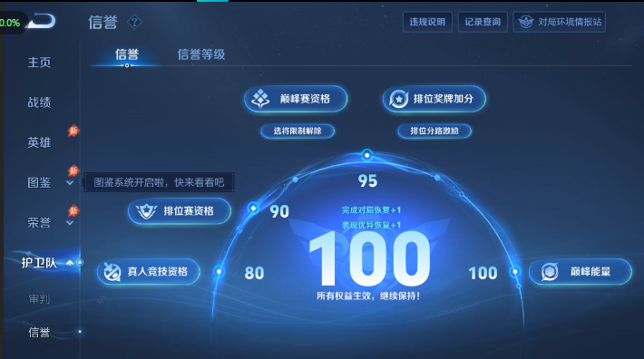This screenshot has height=359, width=644.
Task: Open the question mark help icon beside 信誉
Action: [x=134, y=22]
